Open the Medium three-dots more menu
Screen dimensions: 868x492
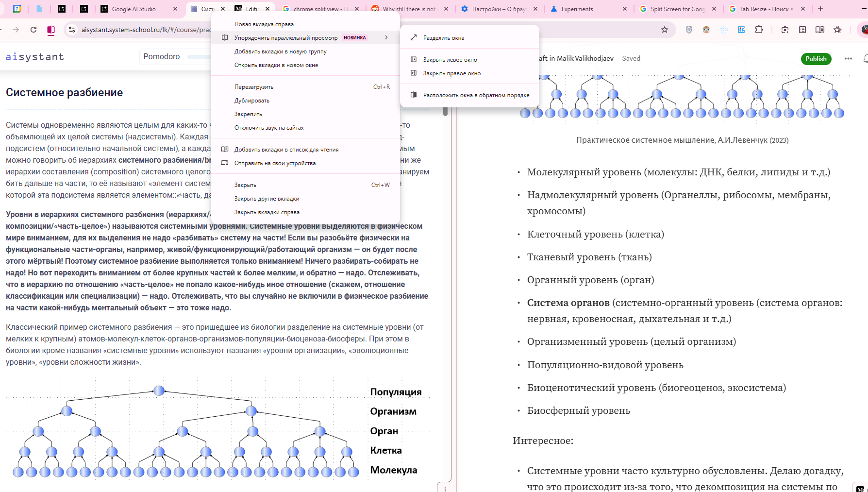tap(848, 59)
